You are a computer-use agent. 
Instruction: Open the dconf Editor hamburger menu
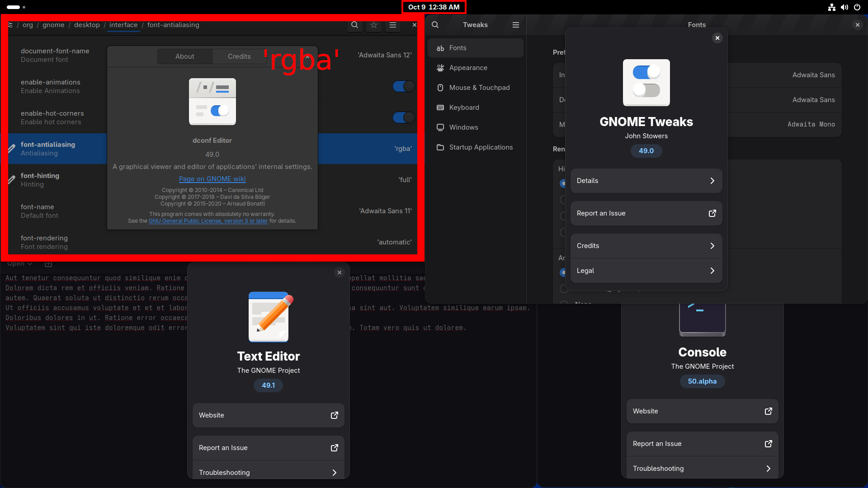pos(393,25)
